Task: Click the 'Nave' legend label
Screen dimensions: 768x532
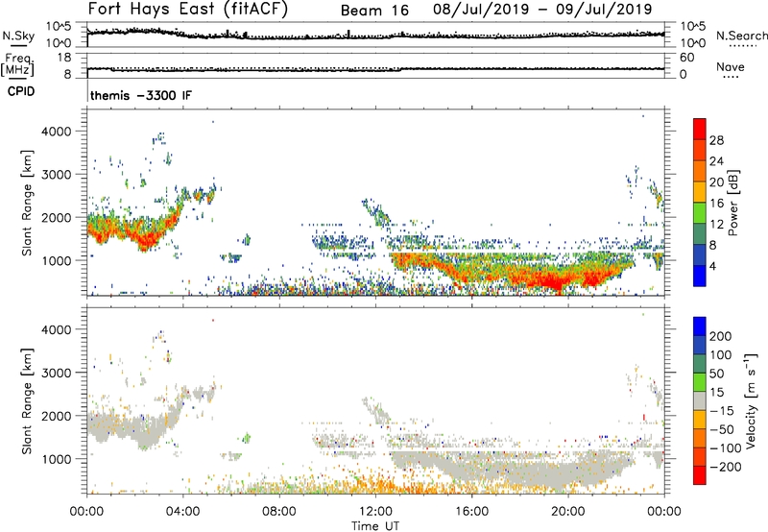Action: point(731,66)
